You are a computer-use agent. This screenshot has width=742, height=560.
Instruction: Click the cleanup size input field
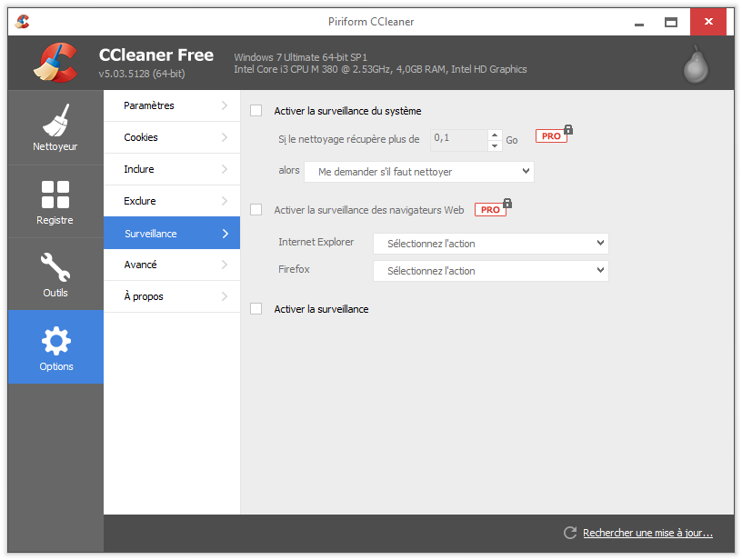(458, 139)
